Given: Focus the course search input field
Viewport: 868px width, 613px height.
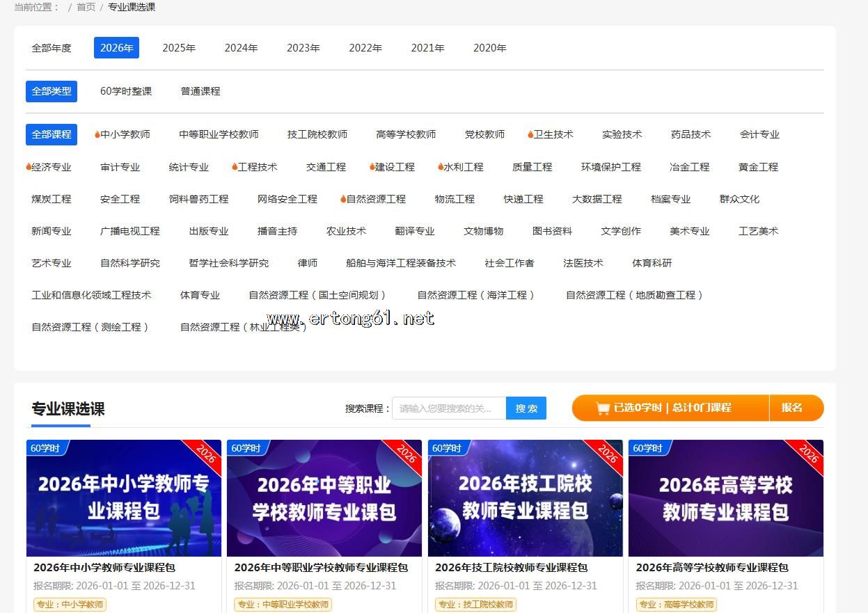Looking at the screenshot, I should click(449, 408).
